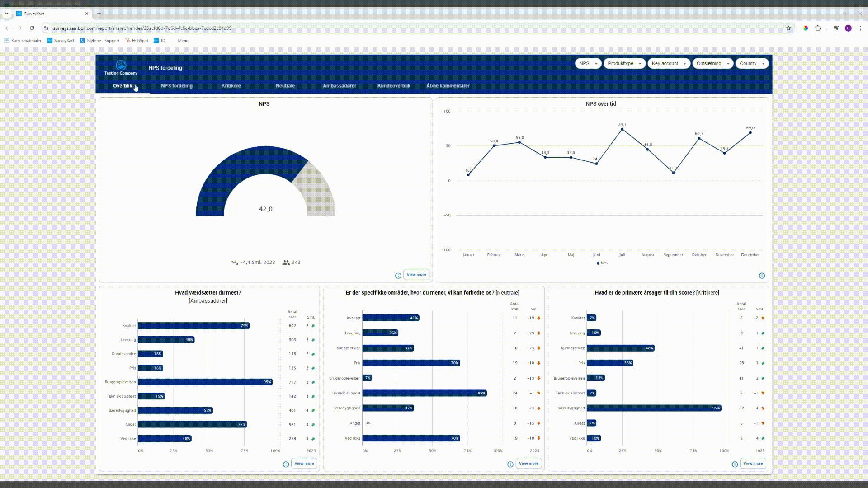Click the Januar 8,3 data point
The width and height of the screenshot is (868, 488).
tap(468, 175)
